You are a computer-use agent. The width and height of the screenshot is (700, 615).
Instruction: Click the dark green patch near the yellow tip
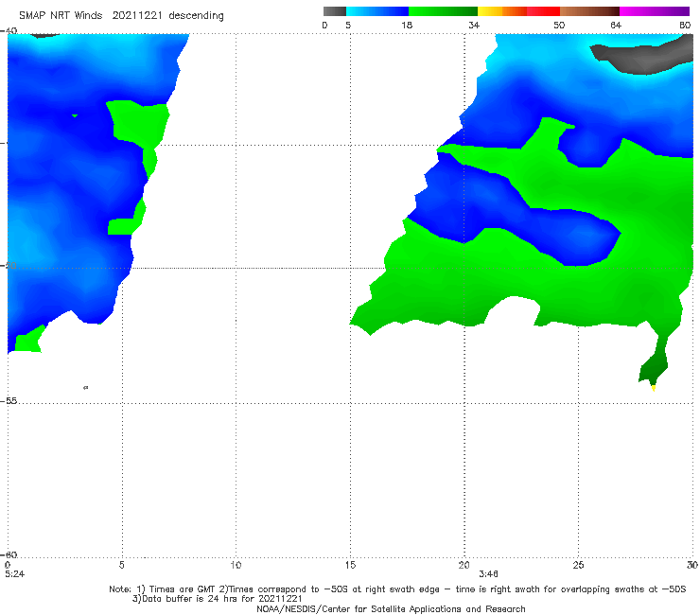tap(654, 367)
